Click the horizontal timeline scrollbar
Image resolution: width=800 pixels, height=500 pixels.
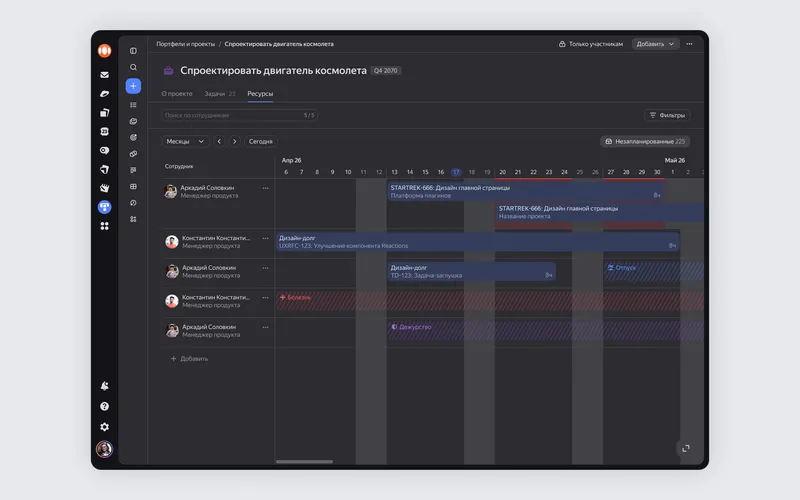click(x=305, y=462)
